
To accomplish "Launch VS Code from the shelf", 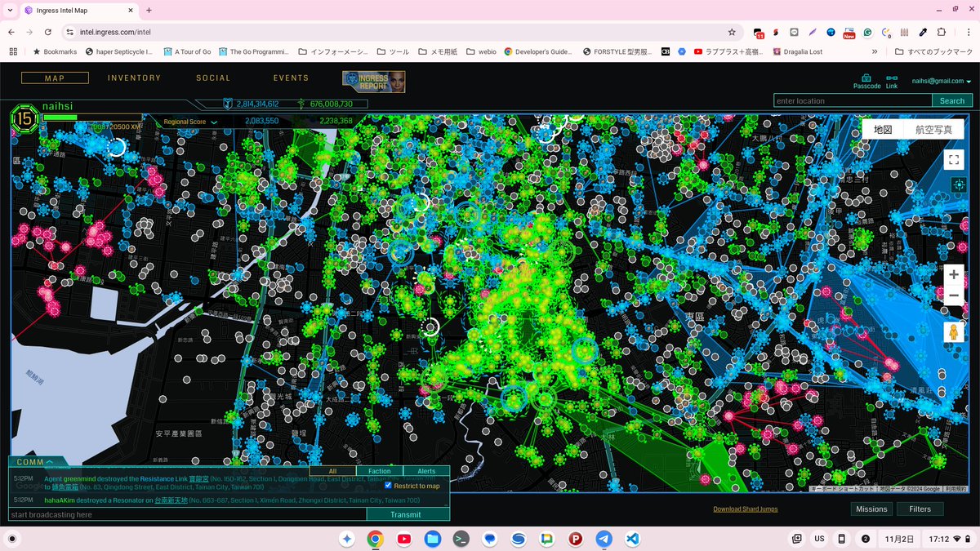I will [x=632, y=539].
